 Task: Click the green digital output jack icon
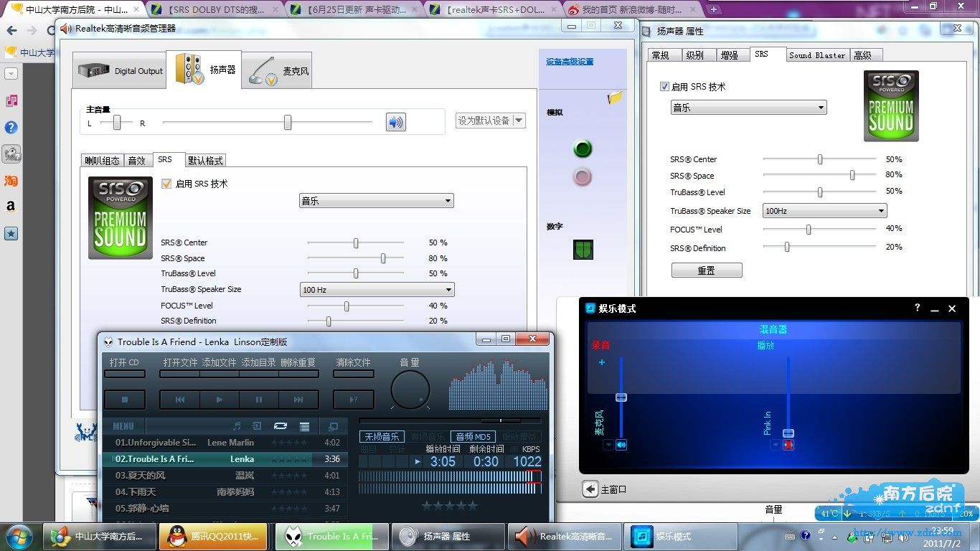[583, 250]
